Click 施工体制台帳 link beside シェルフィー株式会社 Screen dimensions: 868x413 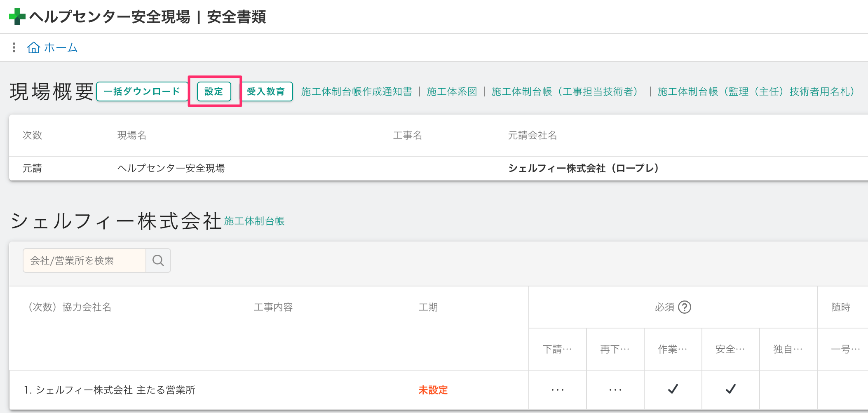click(254, 221)
